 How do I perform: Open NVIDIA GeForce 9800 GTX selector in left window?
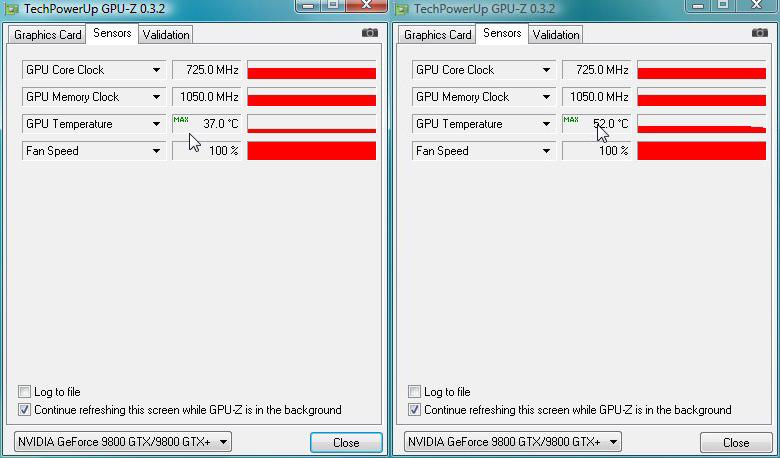[123, 442]
